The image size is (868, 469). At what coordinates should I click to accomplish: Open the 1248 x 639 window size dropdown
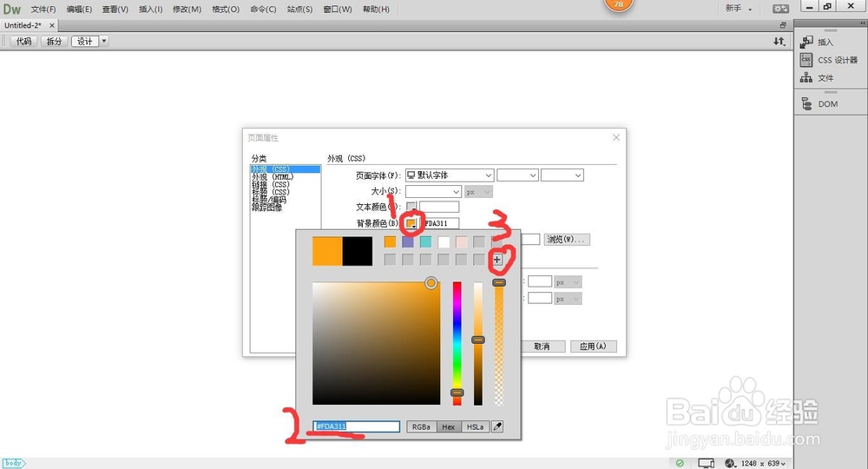(x=763, y=463)
